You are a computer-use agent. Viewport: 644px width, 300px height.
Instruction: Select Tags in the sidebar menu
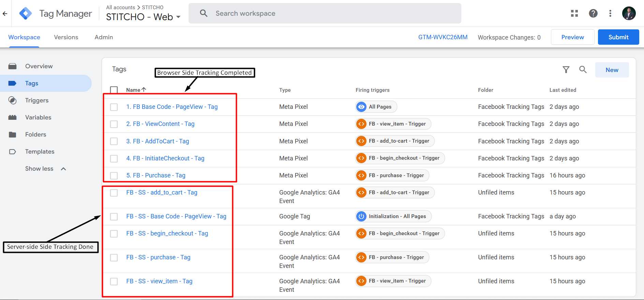[x=46, y=83]
